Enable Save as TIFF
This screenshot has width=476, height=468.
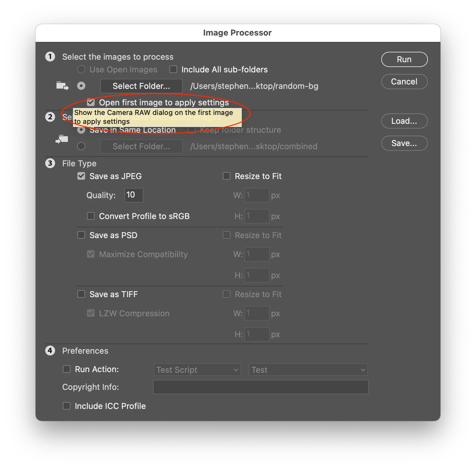81,294
